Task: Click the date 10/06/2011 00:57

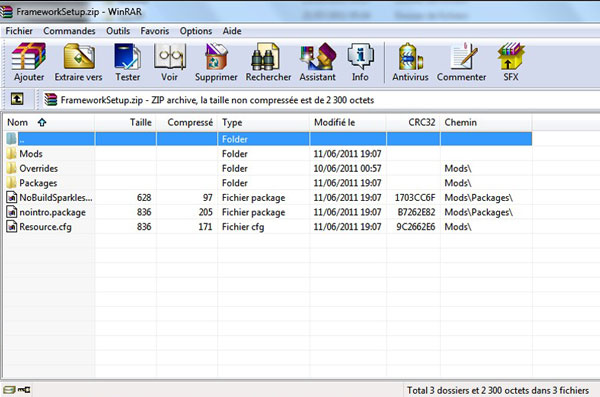Action: [347, 168]
